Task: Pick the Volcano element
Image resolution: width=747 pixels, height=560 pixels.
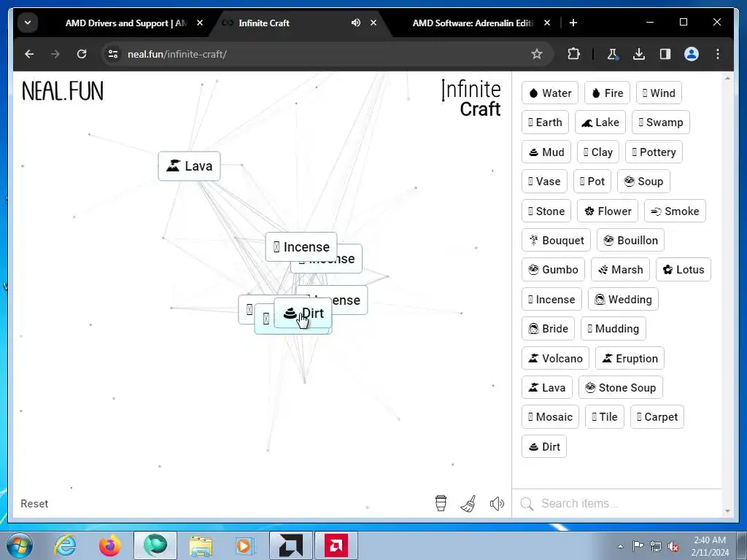Action: click(x=555, y=359)
